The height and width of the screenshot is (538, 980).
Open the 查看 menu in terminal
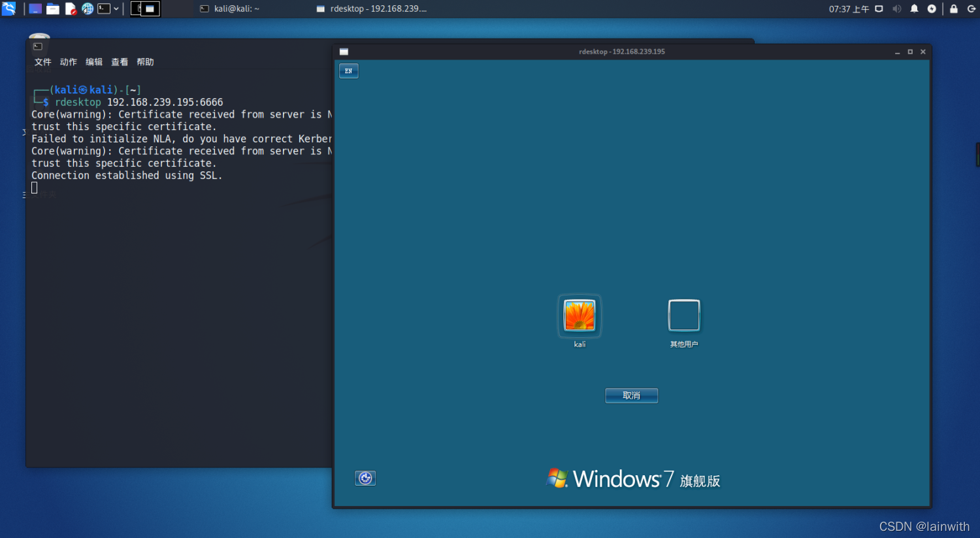[120, 62]
